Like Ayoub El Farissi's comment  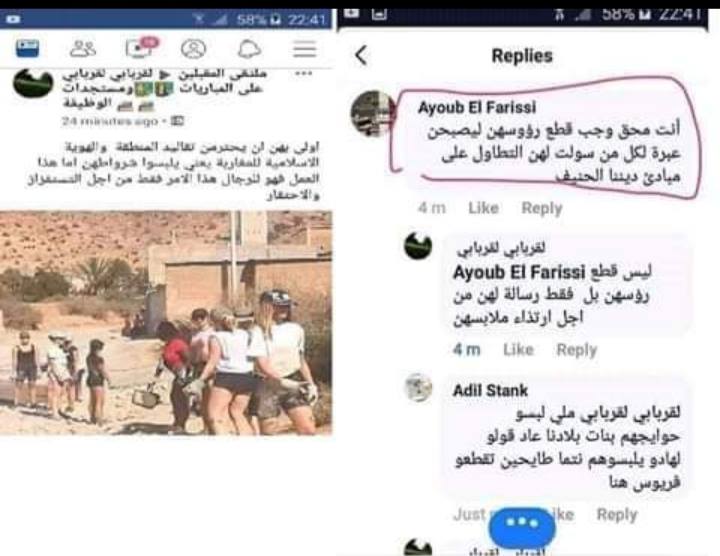click(x=484, y=208)
